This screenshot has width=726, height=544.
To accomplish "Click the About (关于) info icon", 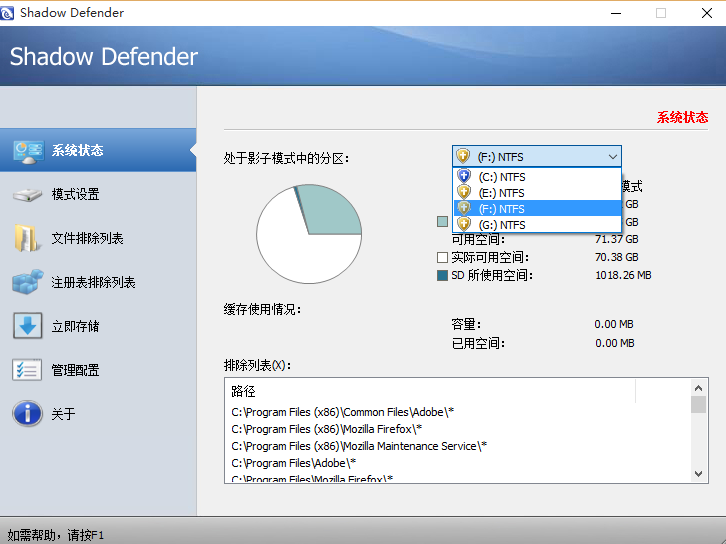I will point(28,414).
